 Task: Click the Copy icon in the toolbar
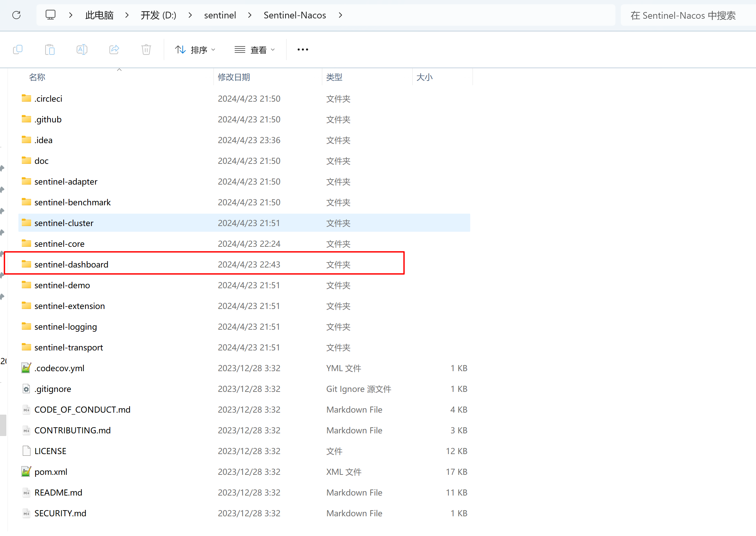coord(18,49)
